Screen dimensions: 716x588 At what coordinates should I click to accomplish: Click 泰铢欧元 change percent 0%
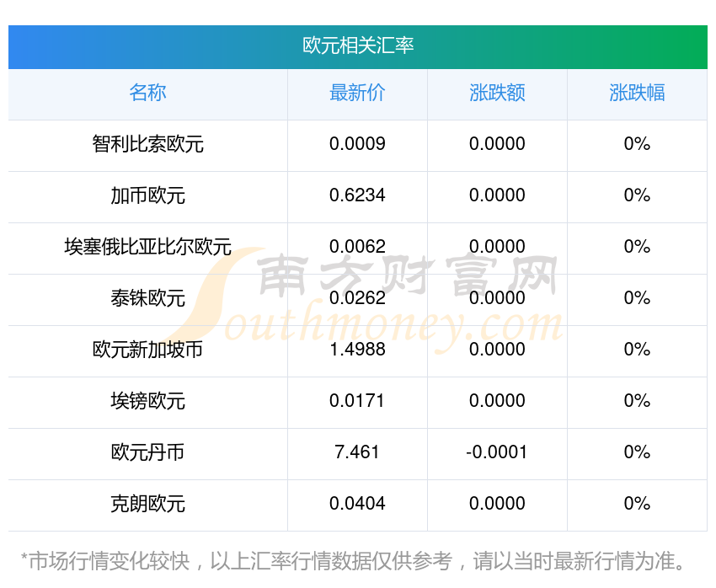tap(637, 298)
